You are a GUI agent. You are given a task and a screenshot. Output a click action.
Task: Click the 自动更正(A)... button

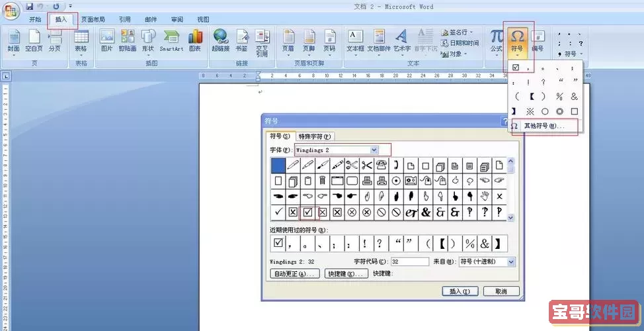pos(295,274)
